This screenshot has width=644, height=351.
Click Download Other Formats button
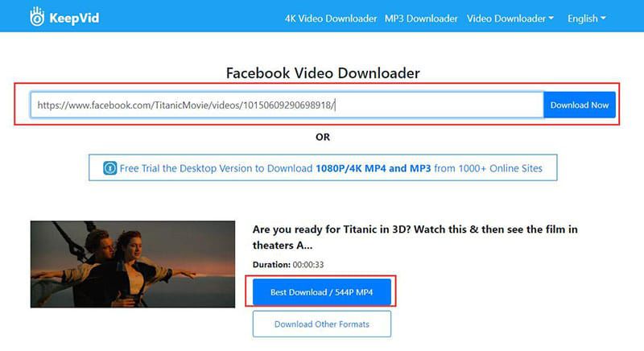tap(321, 324)
